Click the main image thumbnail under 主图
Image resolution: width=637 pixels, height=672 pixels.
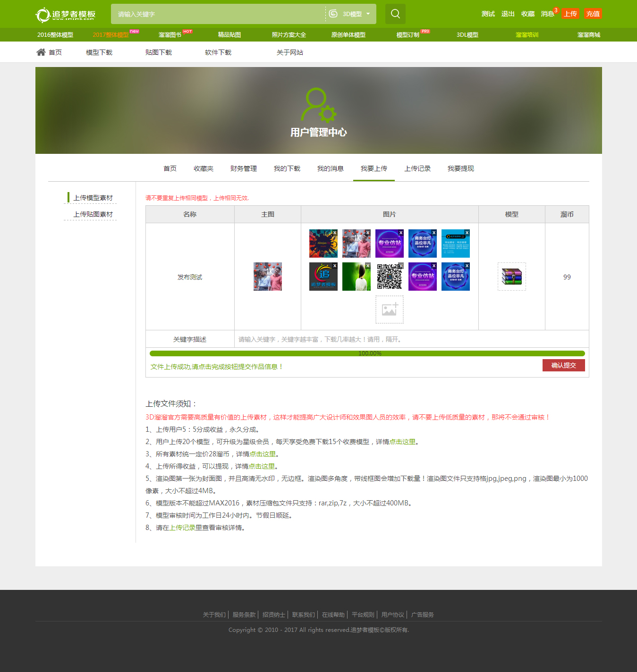(x=267, y=277)
